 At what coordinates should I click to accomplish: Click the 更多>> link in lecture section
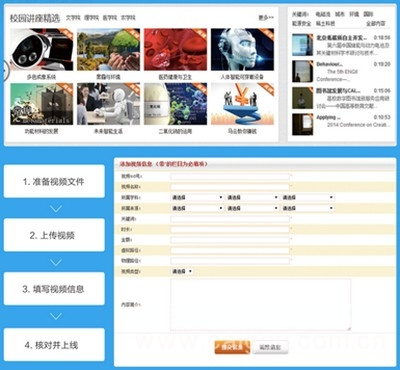tap(266, 18)
